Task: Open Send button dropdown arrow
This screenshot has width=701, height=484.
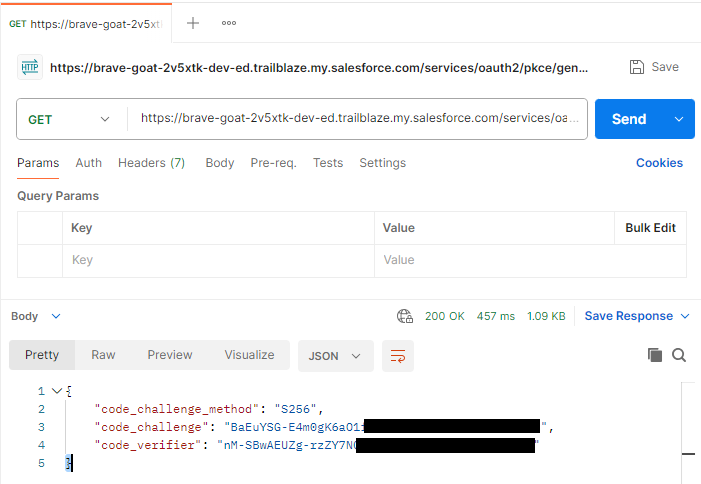Action: point(679,119)
